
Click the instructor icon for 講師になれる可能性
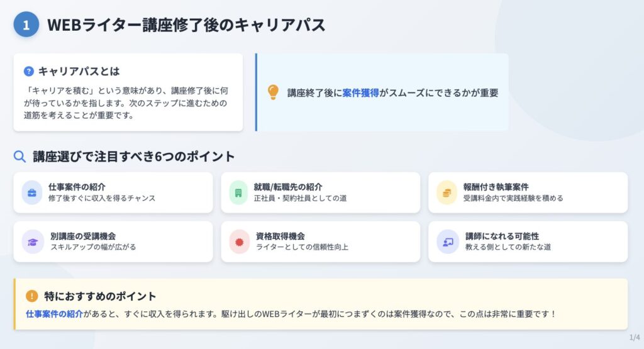[448, 242]
